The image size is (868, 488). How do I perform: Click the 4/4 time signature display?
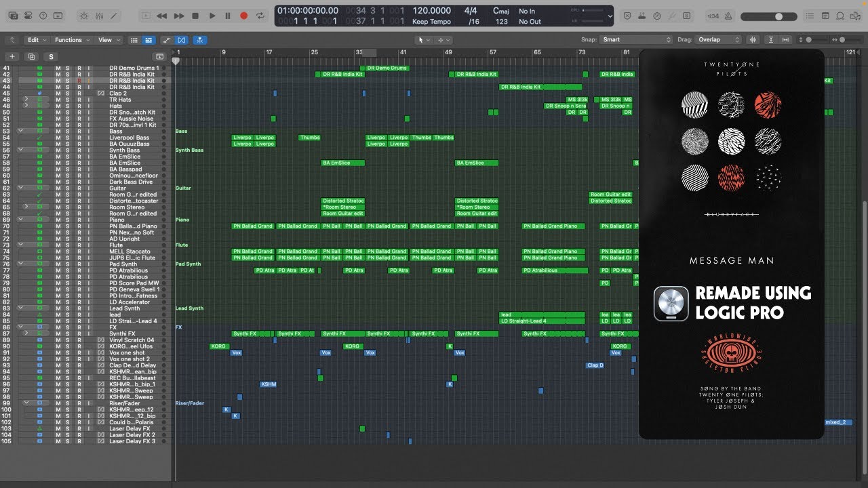470,11
